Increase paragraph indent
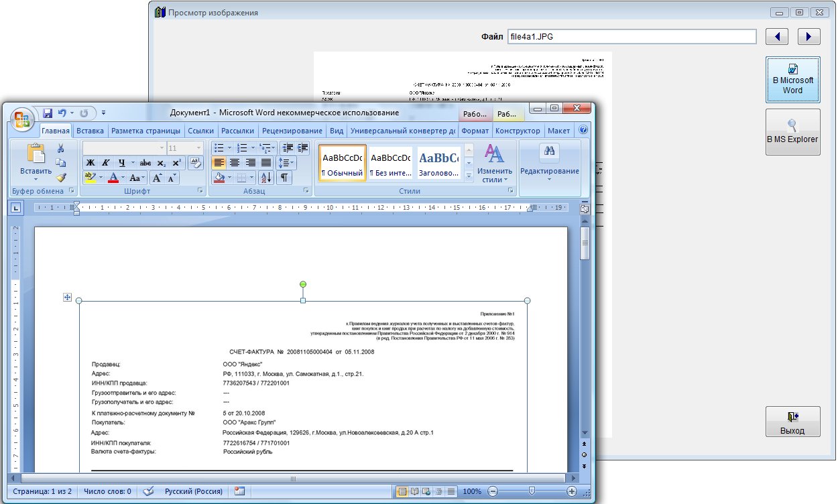Image resolution: width=838 pixels, height=504 pixels. (x=302, y=147)
